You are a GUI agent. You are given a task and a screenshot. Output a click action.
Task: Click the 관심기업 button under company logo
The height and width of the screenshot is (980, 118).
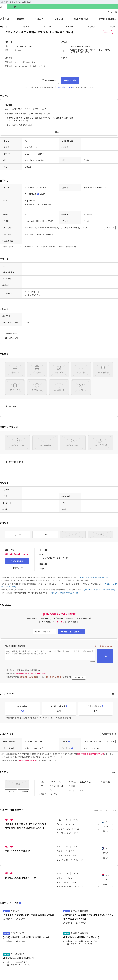11,791
